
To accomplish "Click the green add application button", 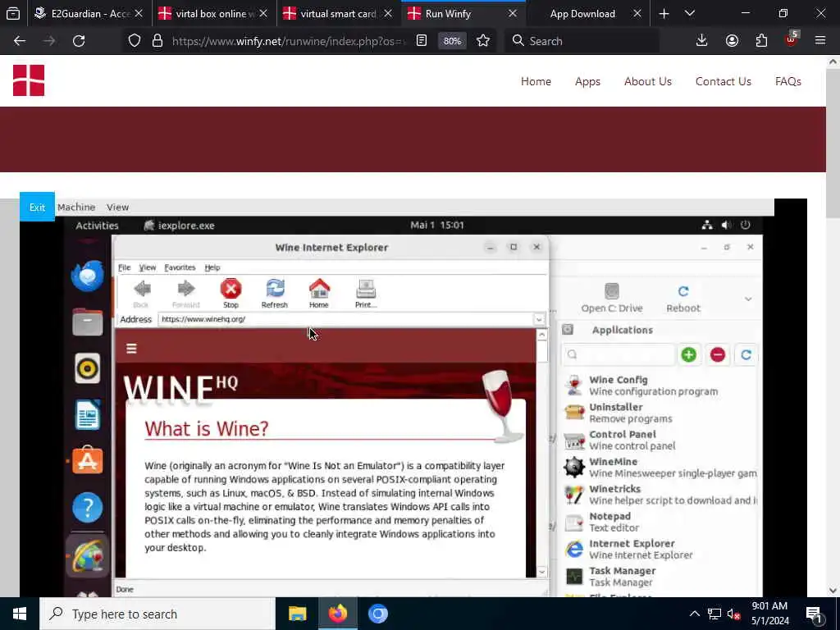I will click(689, 354).
